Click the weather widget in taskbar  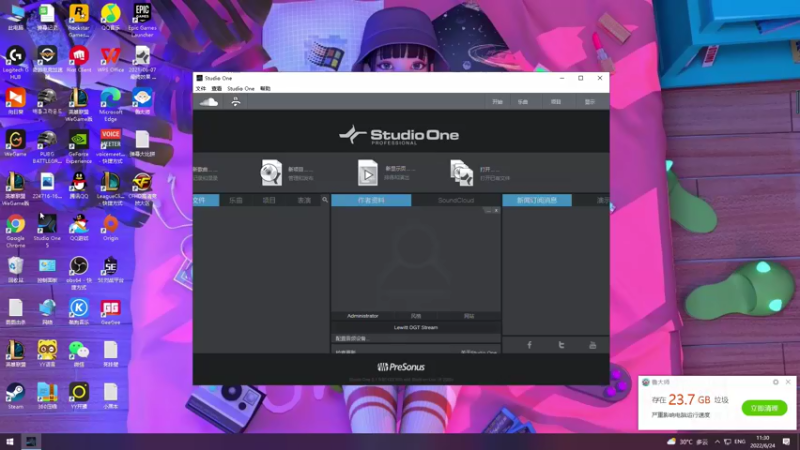(687, 442)
